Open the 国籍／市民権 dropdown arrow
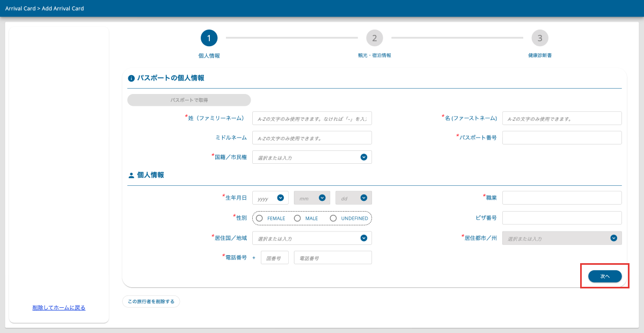The height and width of the screenshot is (333, 644). point(363,157)
